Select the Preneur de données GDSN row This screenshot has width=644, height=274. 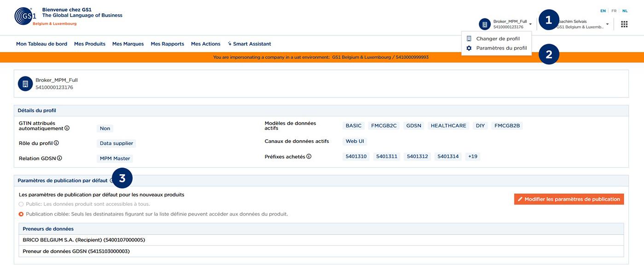pos(321,251)
